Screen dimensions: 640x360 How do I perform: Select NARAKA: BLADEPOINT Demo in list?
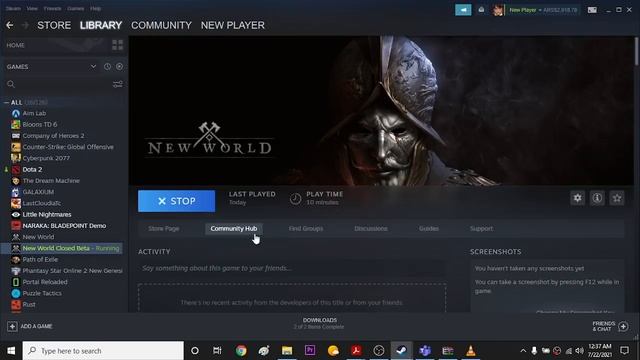64,226
